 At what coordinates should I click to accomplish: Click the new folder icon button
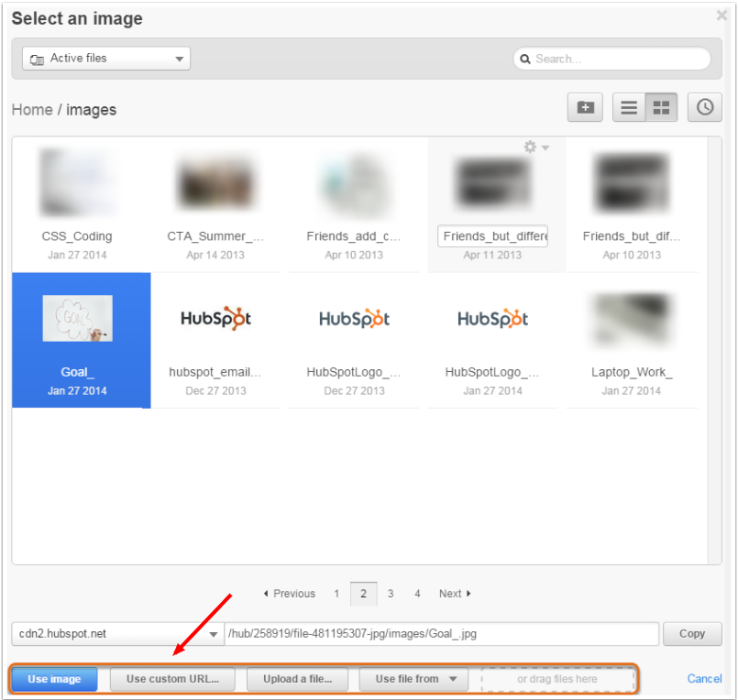(585, 107)
